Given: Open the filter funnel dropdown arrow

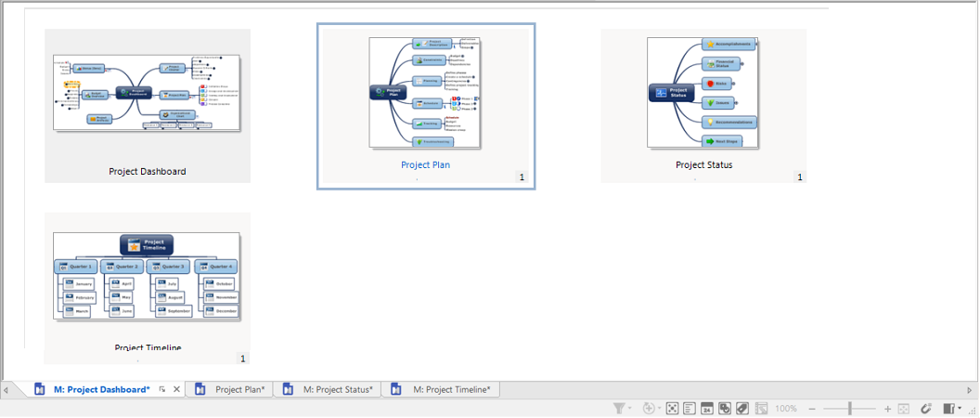Looking at the screenshot, I should [630, 409].
